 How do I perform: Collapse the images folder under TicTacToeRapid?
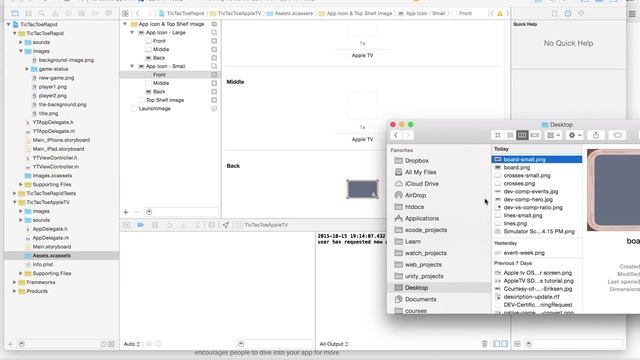coord(21,51)
